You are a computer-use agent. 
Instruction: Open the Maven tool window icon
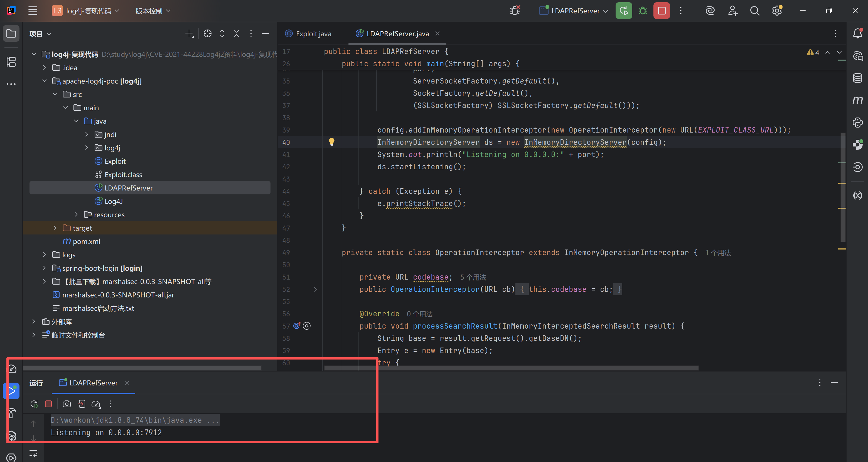857,100
